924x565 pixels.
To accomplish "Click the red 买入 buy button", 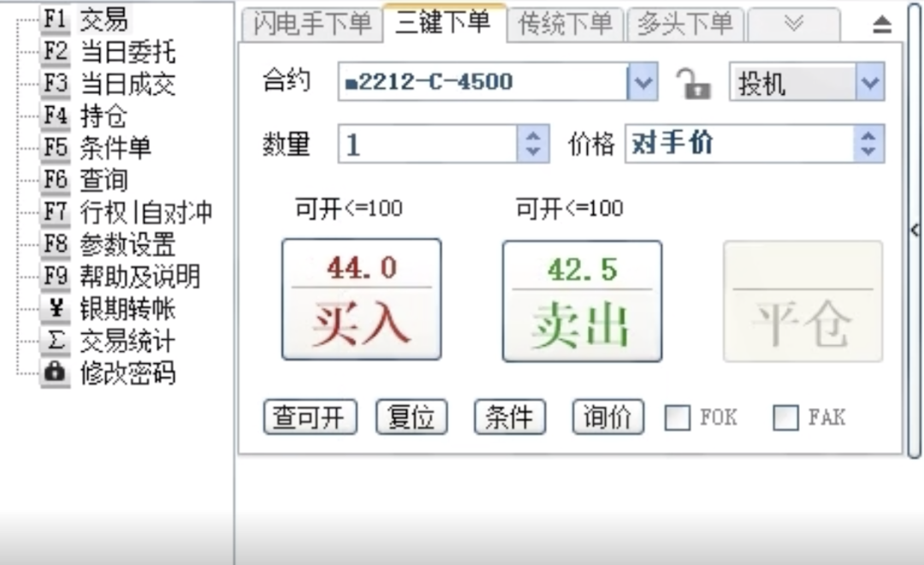I will coord(361,298).
